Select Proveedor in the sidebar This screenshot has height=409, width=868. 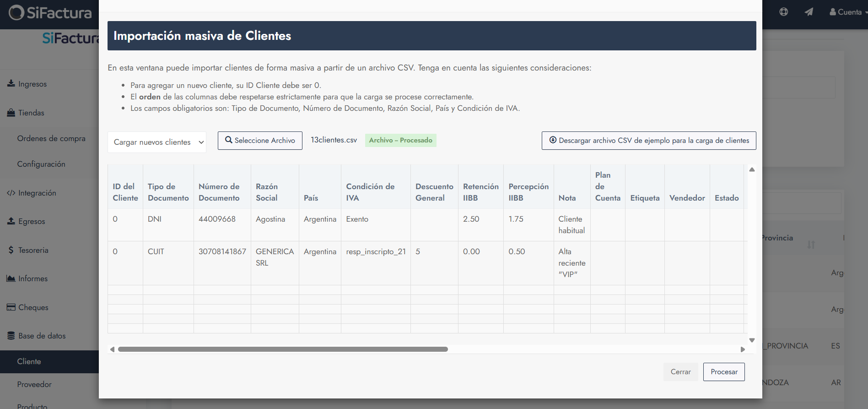[x=34, y=384]
